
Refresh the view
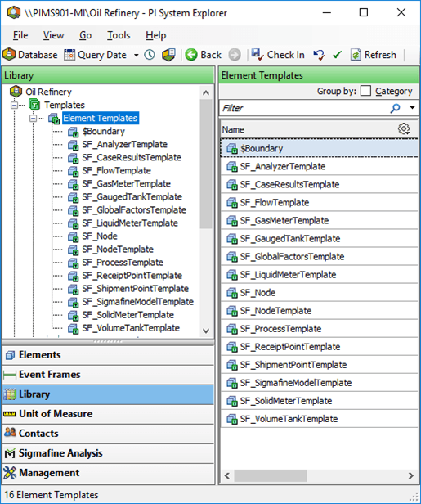click(x=373, y=55)
